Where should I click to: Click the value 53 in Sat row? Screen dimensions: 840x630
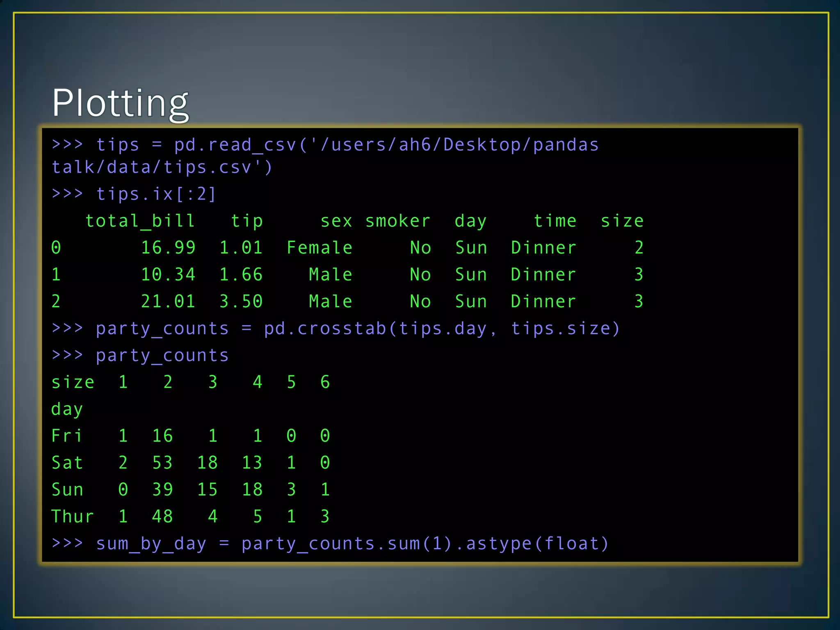(162, 463)
